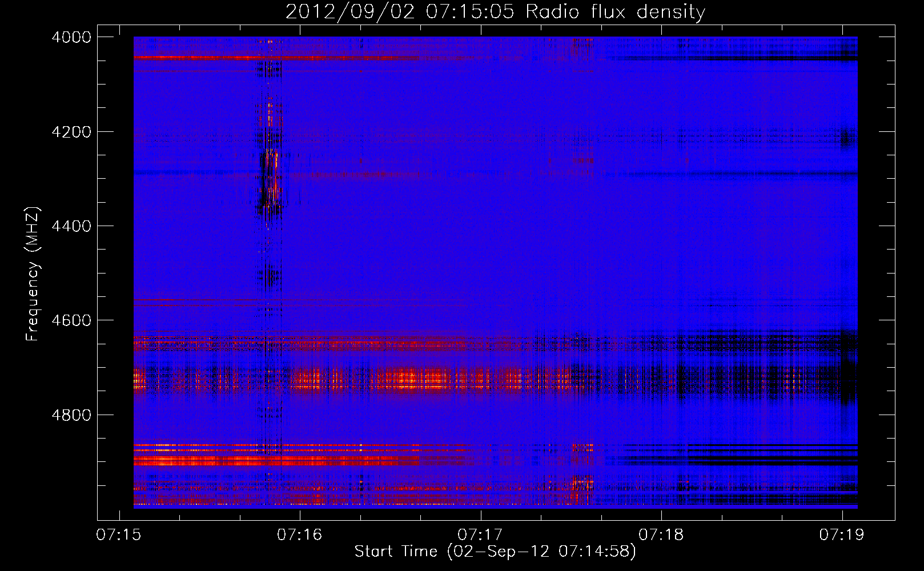Viewport: 924px width, 571px height.
Task: Click the 07:19 time tick label
Action: click(x=842, y=534)
